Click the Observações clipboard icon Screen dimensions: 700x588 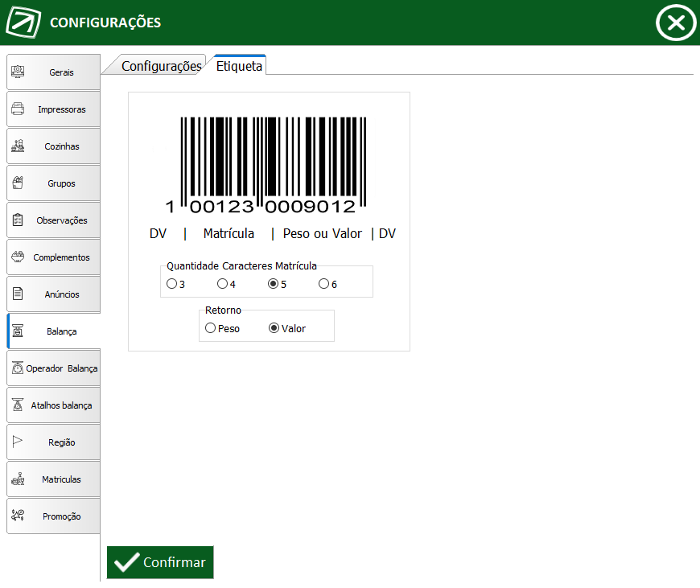pos(18,220)
